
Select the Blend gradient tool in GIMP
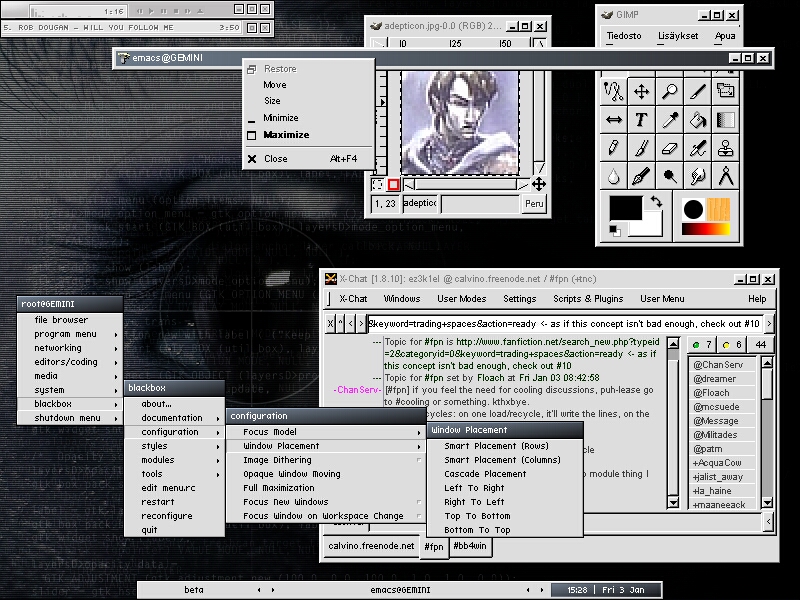pyautogui.click(x=726, y=120)
